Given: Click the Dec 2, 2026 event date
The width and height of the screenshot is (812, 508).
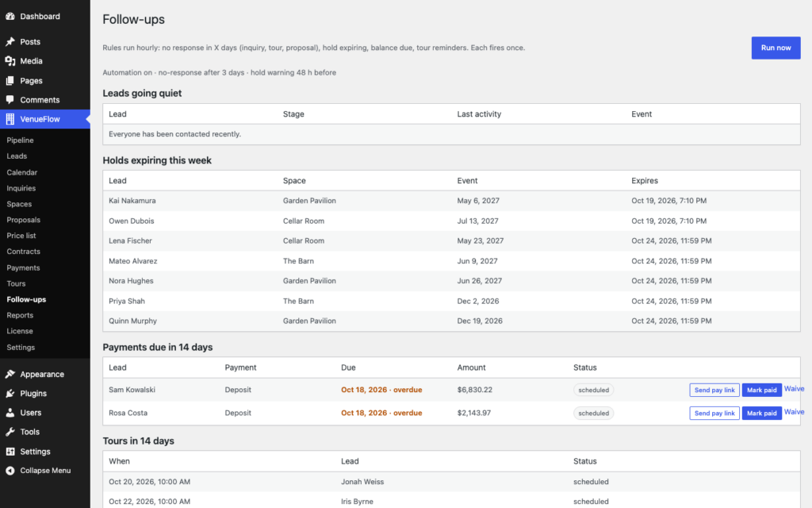Looking at the screenshot, I should pyautogui.click(x=478, y=301).
